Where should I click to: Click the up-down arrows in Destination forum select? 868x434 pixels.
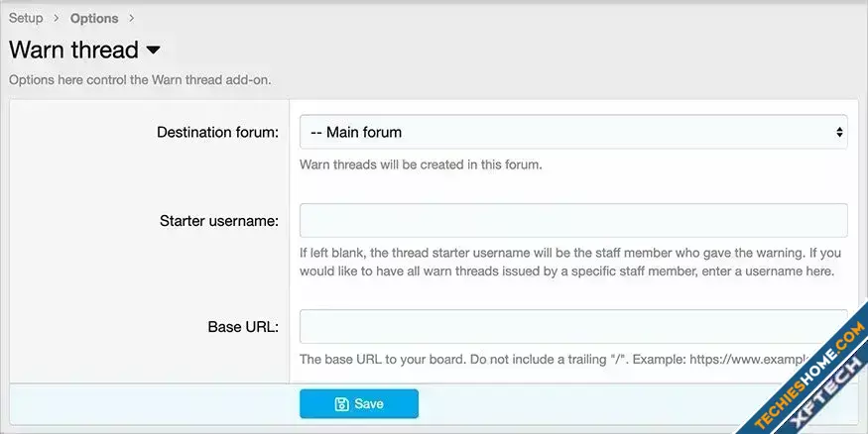click(838, 132)
